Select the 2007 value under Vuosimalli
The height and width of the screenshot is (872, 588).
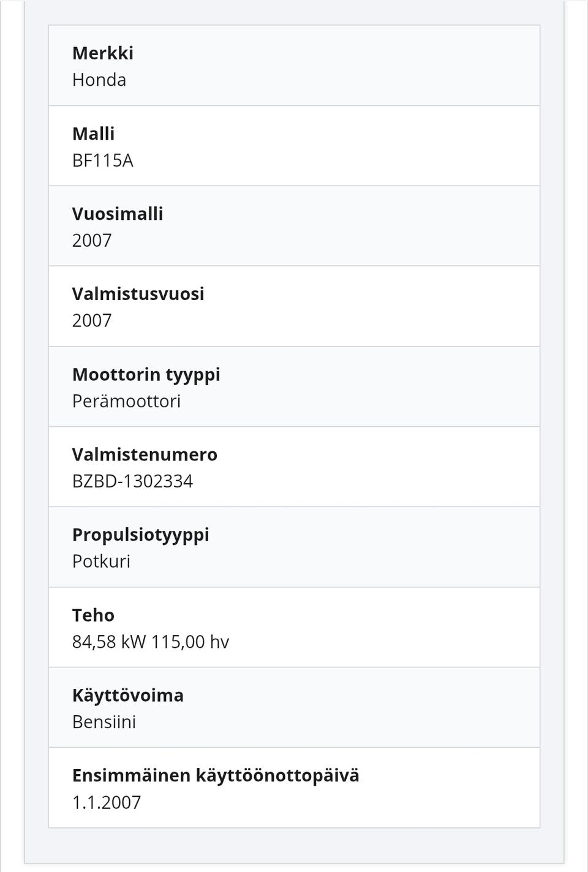(92, 241)
